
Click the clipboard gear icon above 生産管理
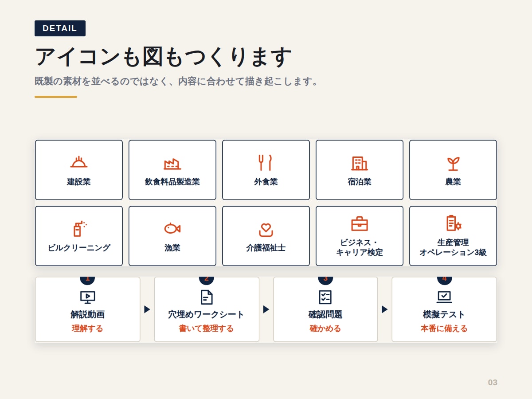point(454,223)
